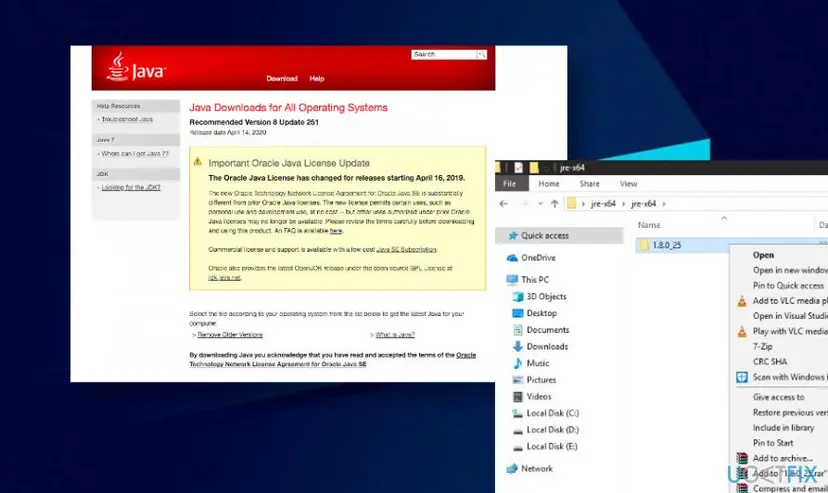Click the Documents page icon in sidebar
The width and height of the screenshot is (828, 493).
(518, 330)
